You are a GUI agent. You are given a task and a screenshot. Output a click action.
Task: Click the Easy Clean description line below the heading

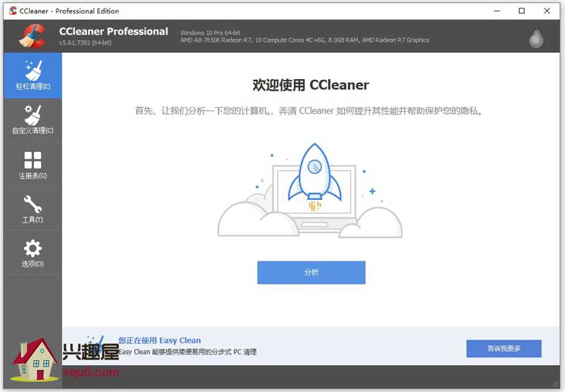[x=188, y=352]
